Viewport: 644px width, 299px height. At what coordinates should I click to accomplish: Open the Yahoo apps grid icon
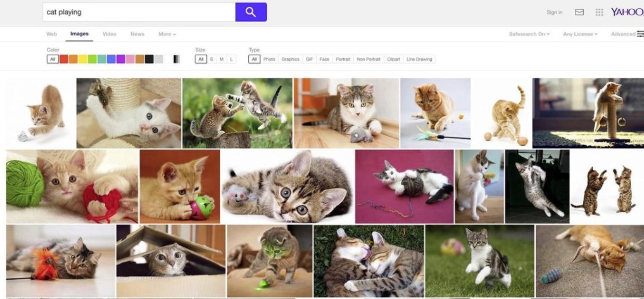(x=599, y=12)
